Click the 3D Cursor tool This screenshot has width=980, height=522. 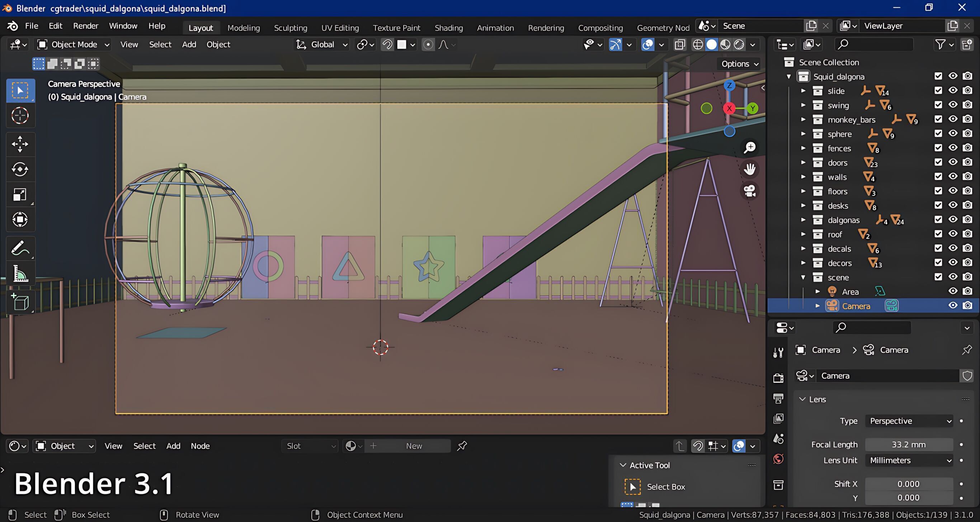tap(20, 115)
